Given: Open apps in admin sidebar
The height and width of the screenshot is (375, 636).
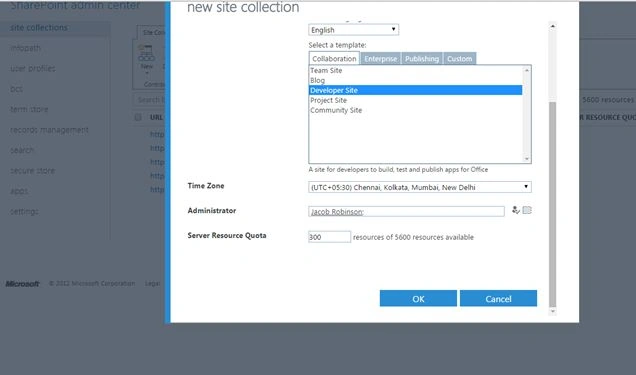Looking at the screenshot, I should pos(19,191).
